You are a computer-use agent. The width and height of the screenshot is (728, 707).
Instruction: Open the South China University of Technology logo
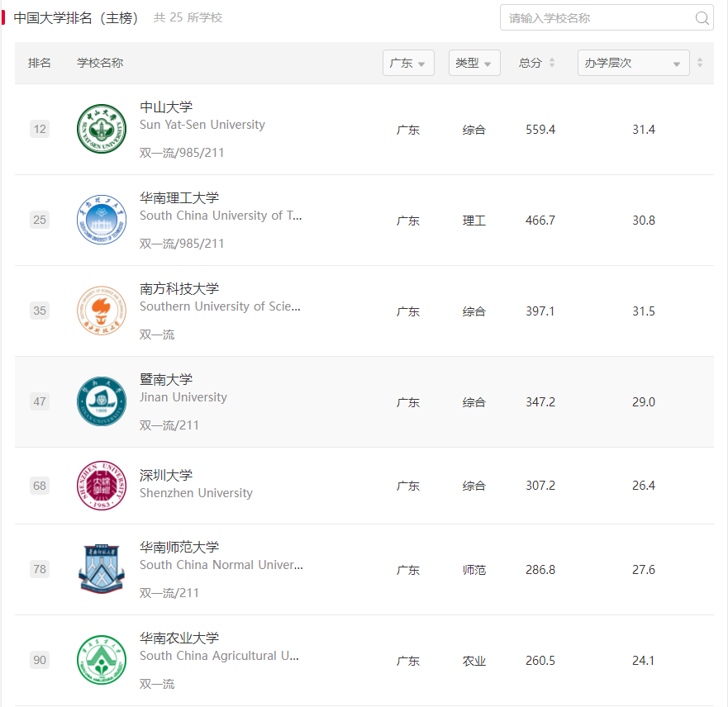point(102,220)
